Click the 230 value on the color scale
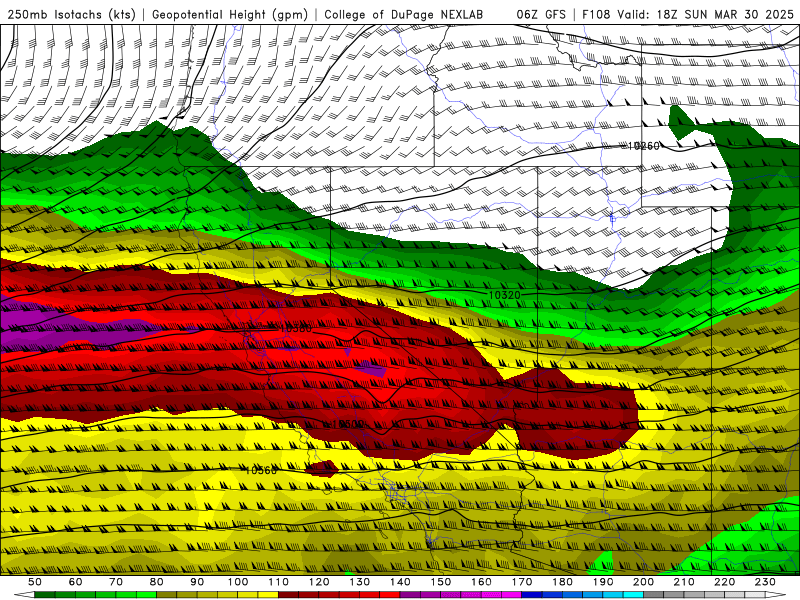800x600 pixels. click(x=766, y=582)
